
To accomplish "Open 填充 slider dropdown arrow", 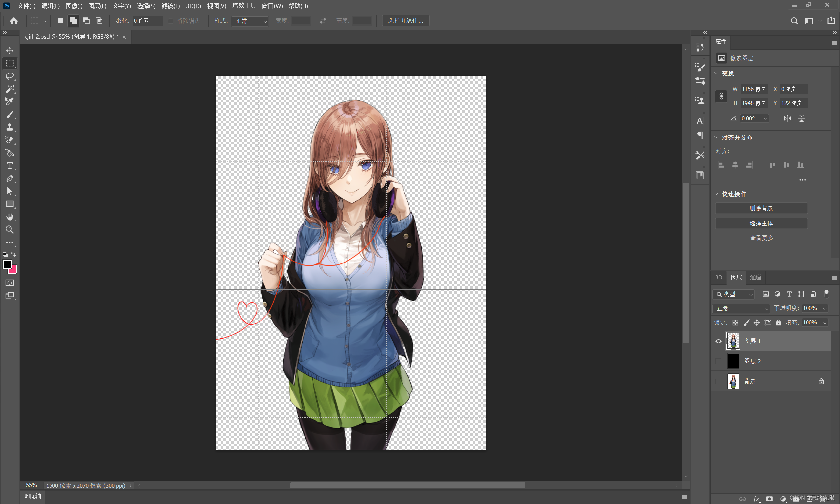I will pyautogui.click(x=824, y=323).
